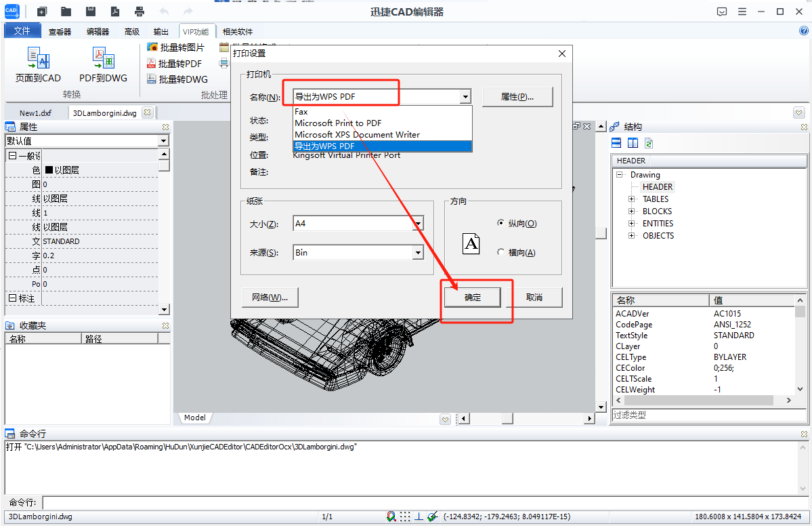Choose Microsoft Print to PDF from list

(338, 123)
